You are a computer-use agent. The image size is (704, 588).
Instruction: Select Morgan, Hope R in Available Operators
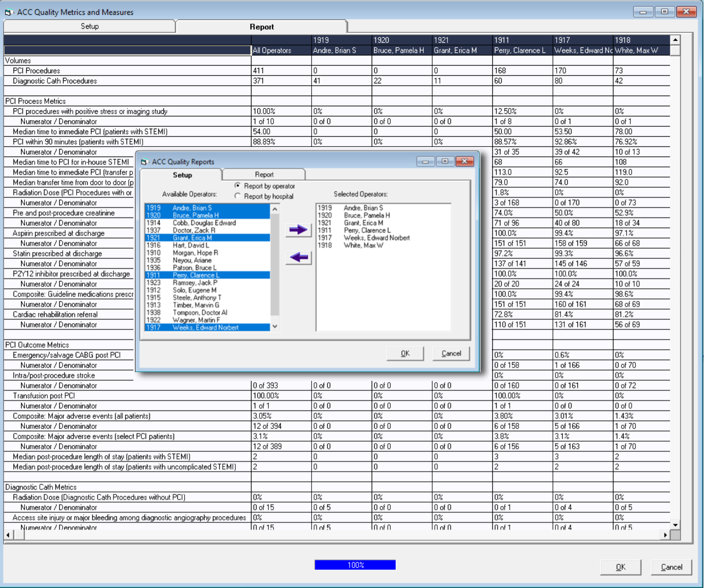coord(207,253)
